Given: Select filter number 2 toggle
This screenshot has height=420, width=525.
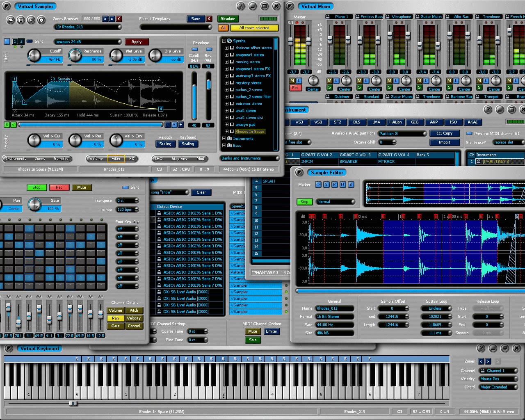Looking at the screenshot, I should [21, 41].
